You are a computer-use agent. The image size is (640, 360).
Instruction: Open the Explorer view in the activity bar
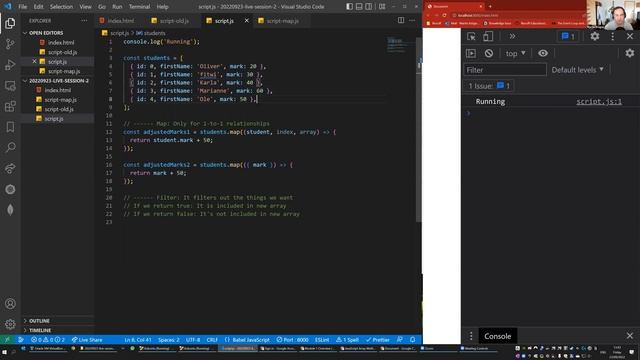[10, 23]
